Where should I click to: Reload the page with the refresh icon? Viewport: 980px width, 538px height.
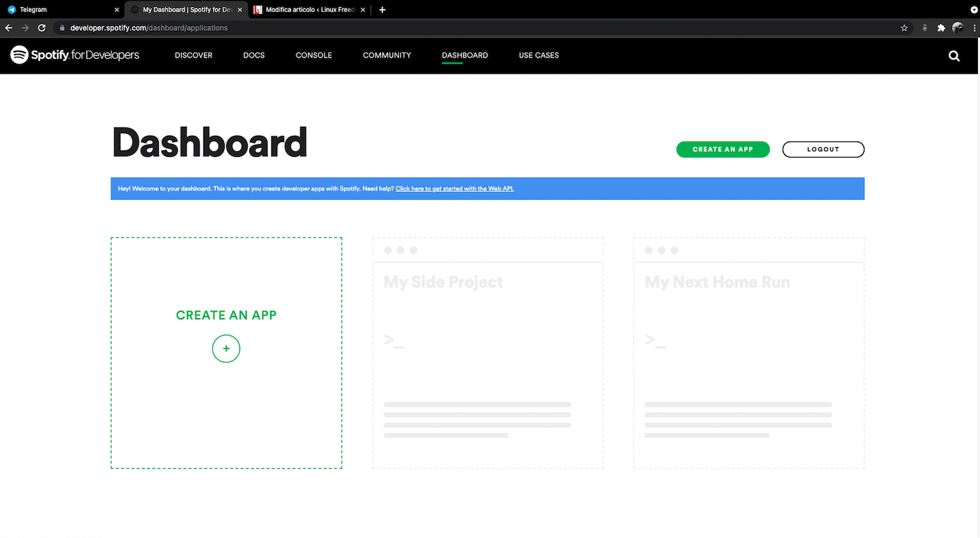42,28
